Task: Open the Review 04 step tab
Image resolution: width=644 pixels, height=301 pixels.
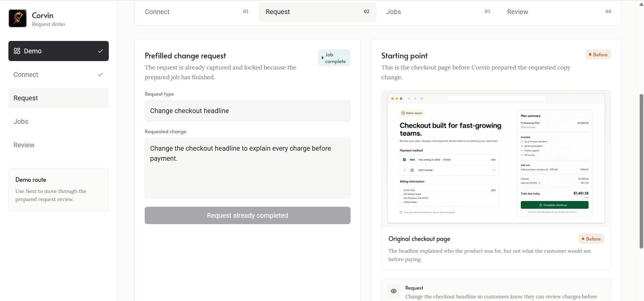Action: click(x=559, y=12)
